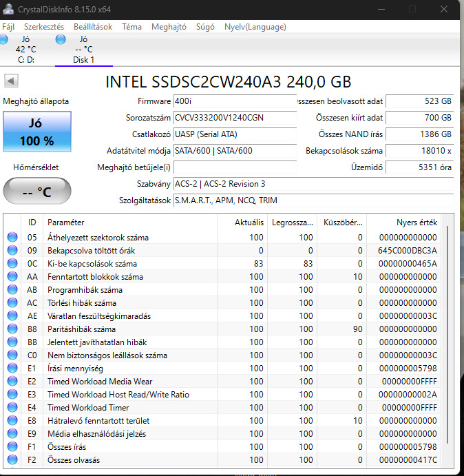Click status orb next to Áthelyezett szektorok száma
The width and height of the screenshot is (464, 476).
12,238
